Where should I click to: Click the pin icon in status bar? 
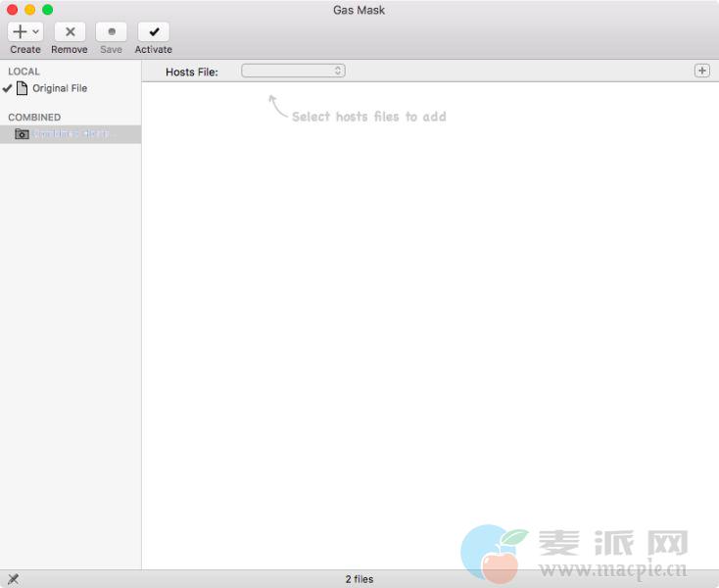point(13,579)
